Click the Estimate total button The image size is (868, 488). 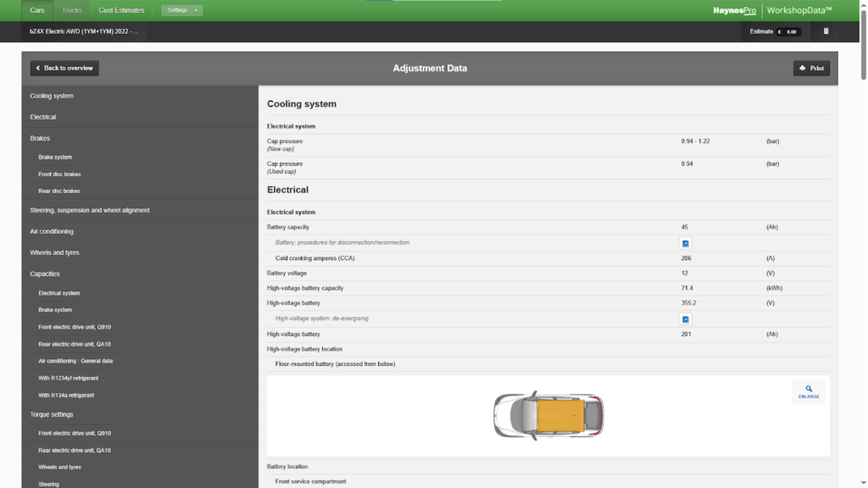coord(775,31)
